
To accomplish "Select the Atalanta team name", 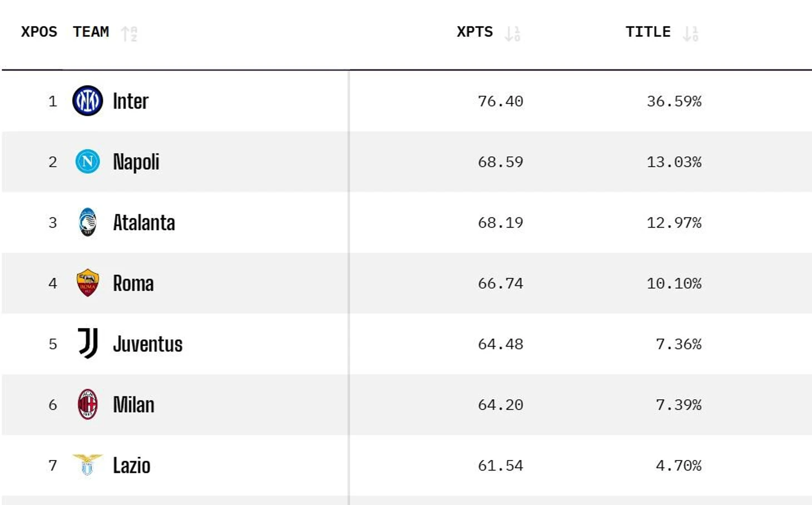I will (144, 222).
